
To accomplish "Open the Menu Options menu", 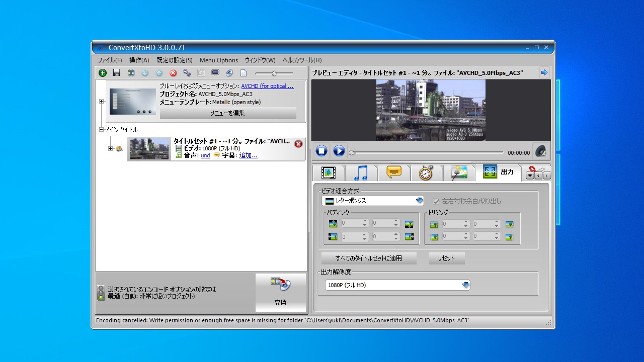I will [x=219, y=60].
